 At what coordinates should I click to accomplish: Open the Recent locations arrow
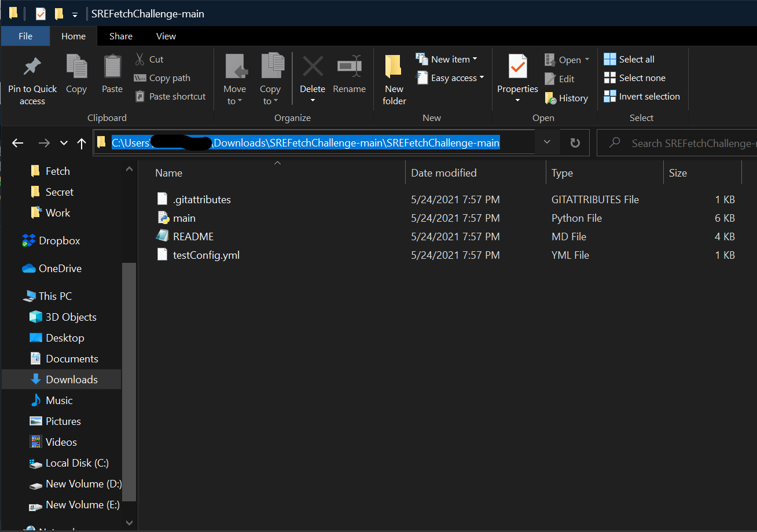coord(64,143)
